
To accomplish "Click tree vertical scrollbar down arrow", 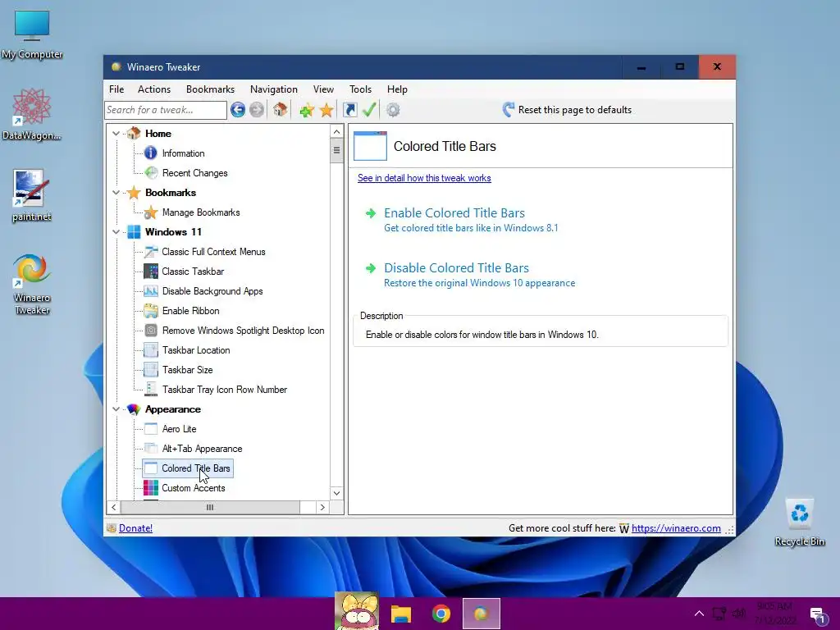I will [x=336, y=493].
